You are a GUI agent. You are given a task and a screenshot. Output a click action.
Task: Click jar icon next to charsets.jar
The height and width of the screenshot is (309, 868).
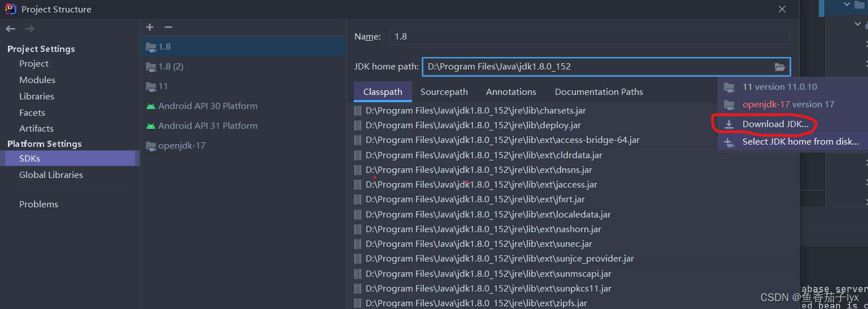[x=357, y=110]
